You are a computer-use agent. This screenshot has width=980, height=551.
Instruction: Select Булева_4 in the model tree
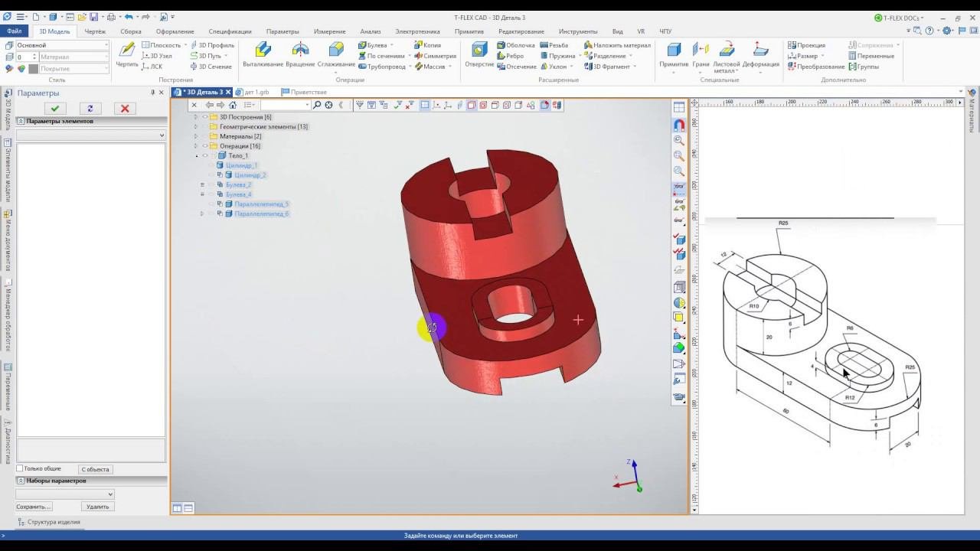pos(238,194)
